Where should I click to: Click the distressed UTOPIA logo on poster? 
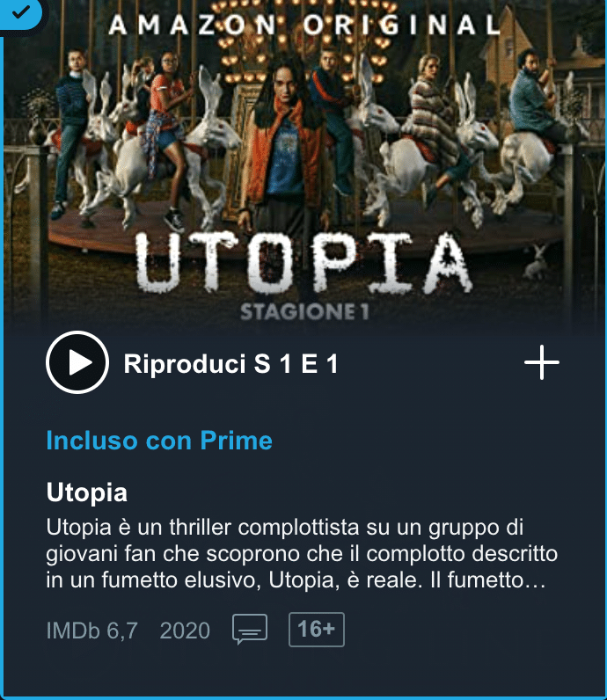coord(303,262)
